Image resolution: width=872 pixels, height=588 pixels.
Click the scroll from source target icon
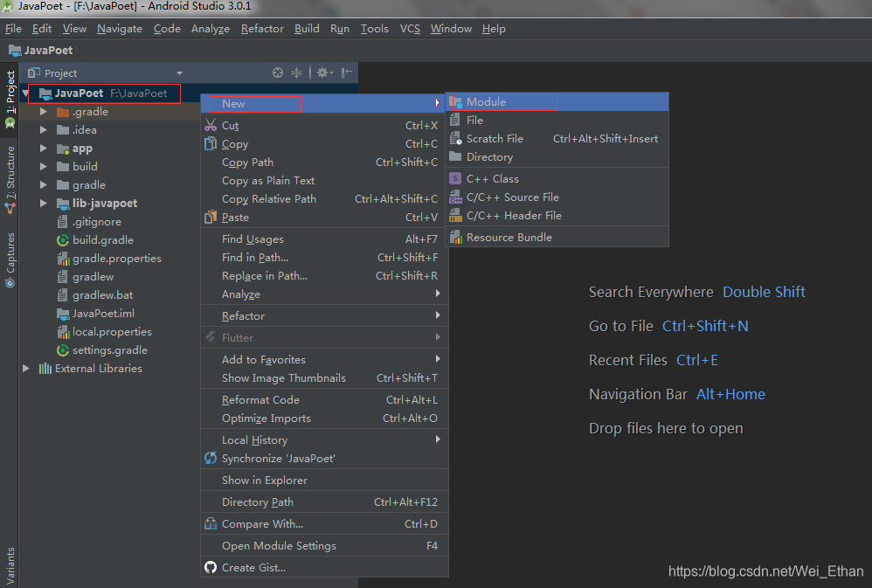(x=278, y=73)
